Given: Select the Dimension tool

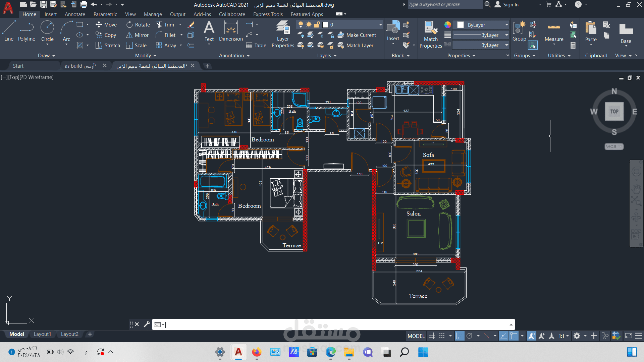Looking at the screenshot, I should tap(231, 31).
